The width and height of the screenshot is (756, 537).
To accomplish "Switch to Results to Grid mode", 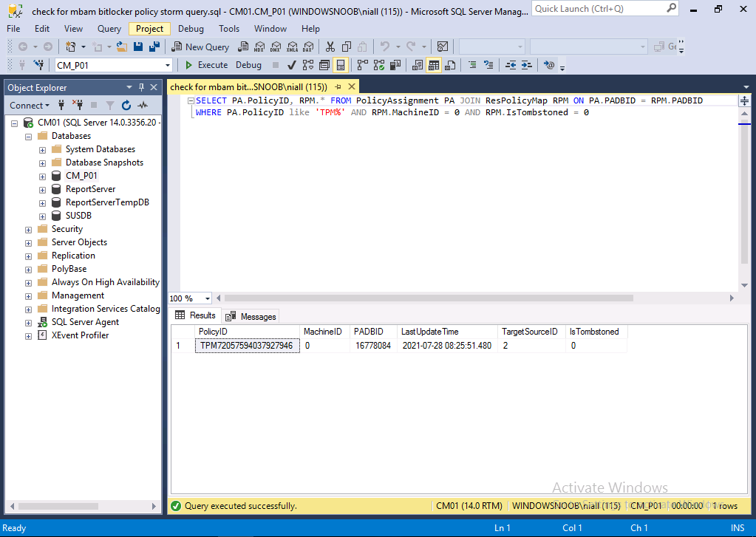I will tap(434, 64).
